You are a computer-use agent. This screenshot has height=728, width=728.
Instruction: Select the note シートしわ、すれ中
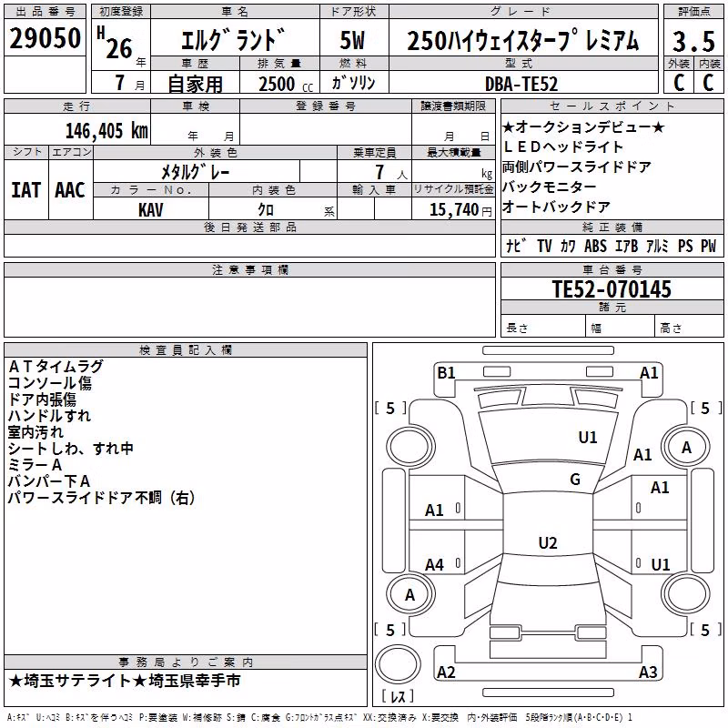click(x=71, y=449)
